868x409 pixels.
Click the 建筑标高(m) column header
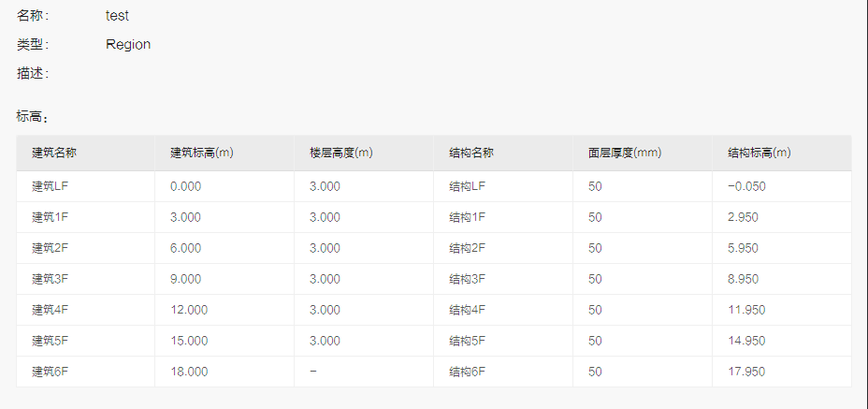click(202, 153)
